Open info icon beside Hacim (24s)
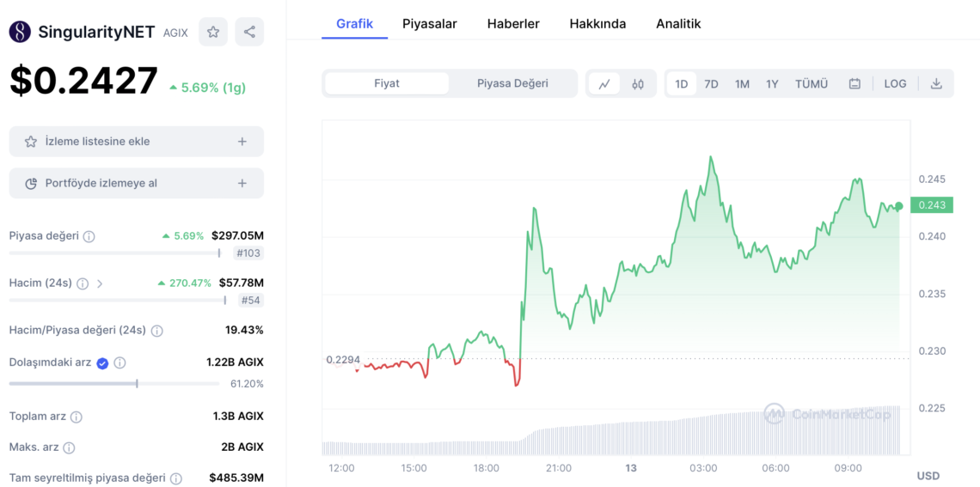 83,283
